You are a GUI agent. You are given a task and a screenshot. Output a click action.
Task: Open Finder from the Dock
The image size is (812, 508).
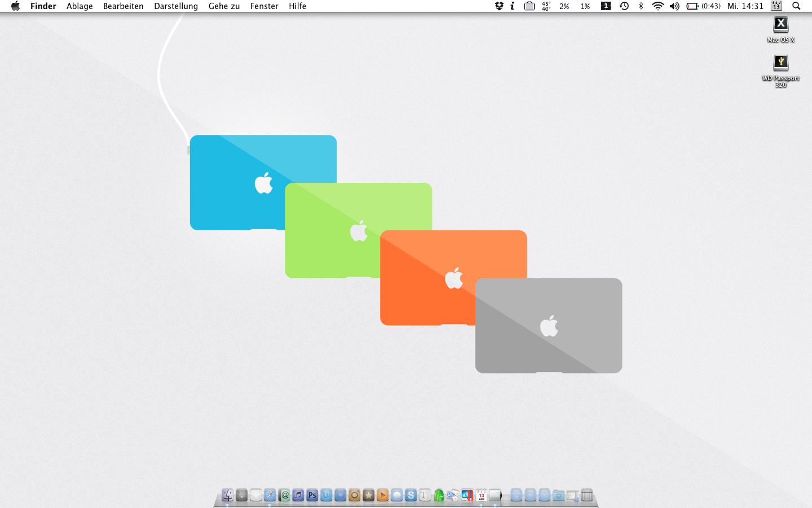pyautogui.click(x=227, y=495)
